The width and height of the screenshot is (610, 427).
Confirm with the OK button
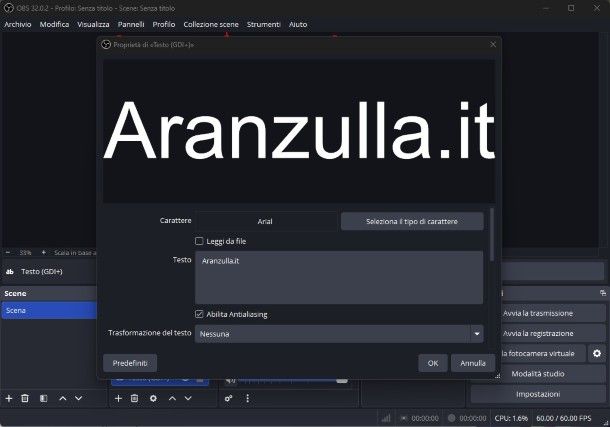[433, 363]
